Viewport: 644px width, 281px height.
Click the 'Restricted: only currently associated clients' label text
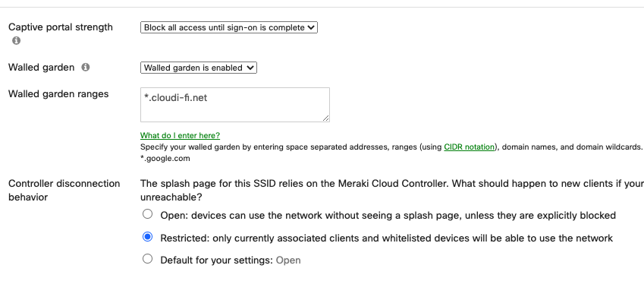pyautogui.click(x=387, y=238)
